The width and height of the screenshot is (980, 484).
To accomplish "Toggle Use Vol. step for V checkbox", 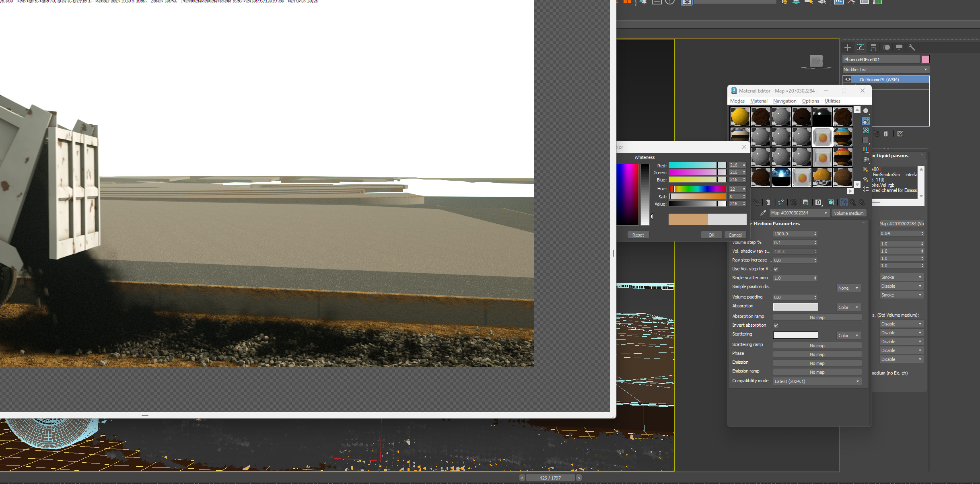I will (x=776, y=269).
